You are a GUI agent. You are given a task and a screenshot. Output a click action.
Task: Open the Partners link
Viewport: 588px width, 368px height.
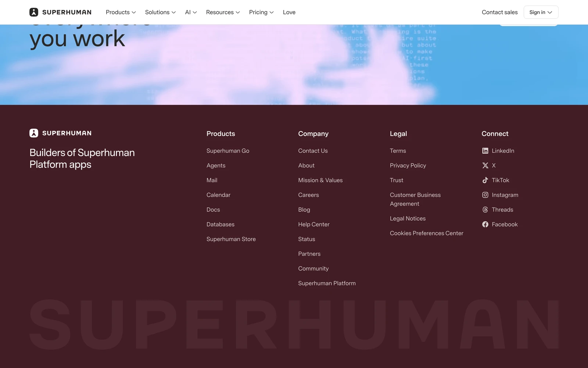309,254
